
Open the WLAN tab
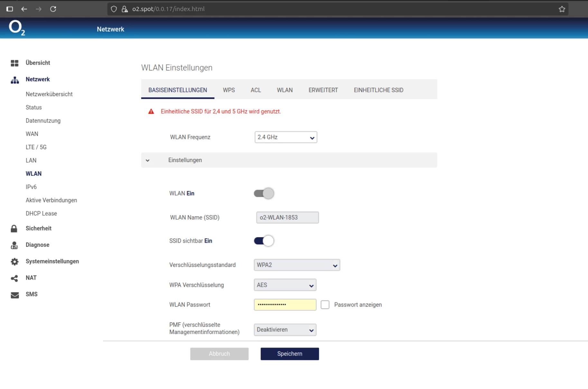285,90
